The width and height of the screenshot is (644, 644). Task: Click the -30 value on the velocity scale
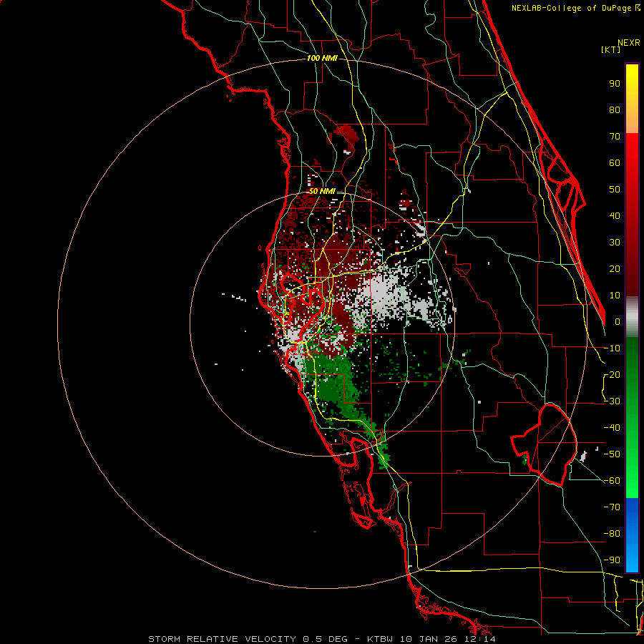tap(612, 401)
